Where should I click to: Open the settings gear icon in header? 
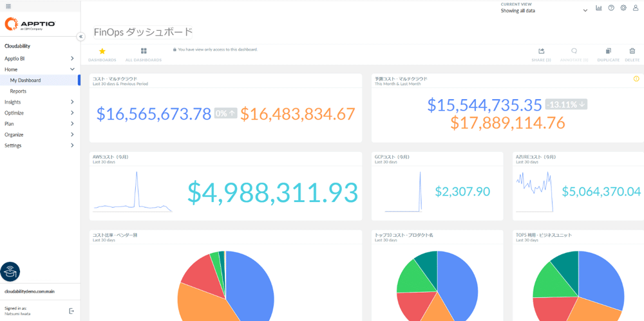623,8
